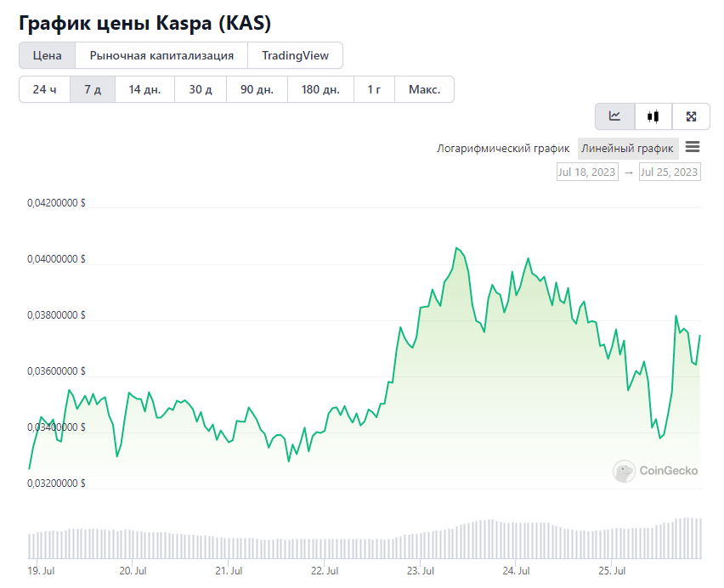Choose 90 дн. time range
The height and width of the screenshot is (588, 724).
(x=257, y=89)
